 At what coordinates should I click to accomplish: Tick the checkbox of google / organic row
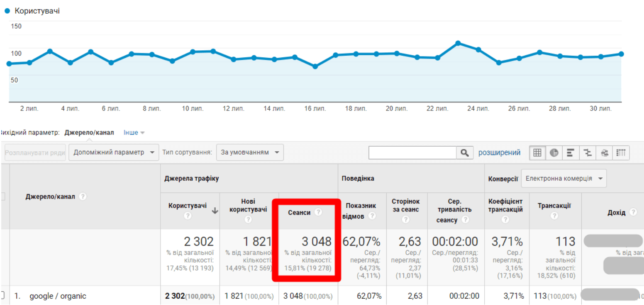pyautogui.click(x=2, y=296)
